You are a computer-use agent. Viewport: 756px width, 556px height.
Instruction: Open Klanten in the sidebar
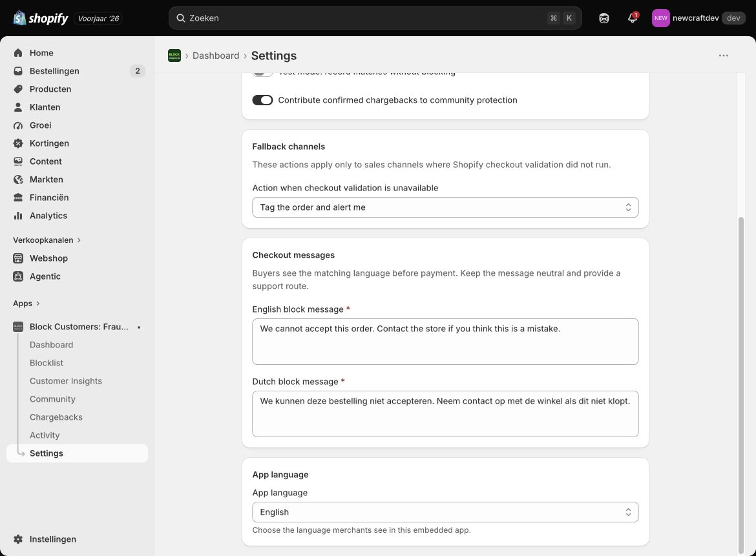pos(77,107)
